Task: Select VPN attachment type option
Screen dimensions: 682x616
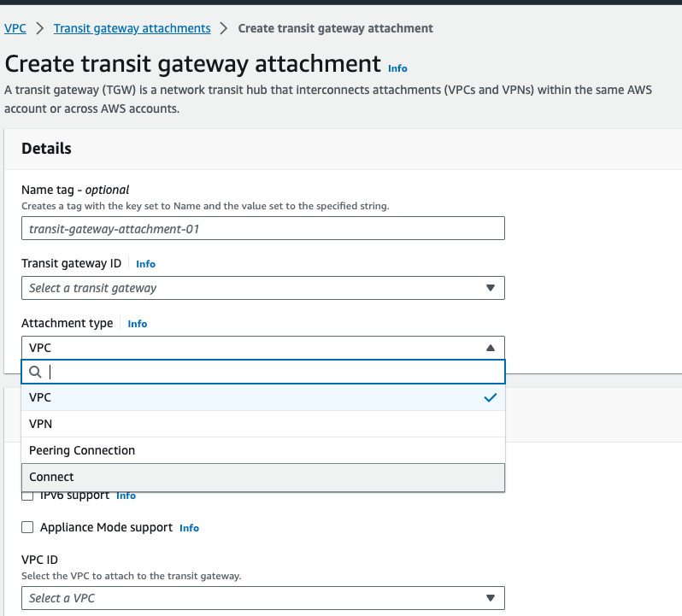Action: [41, 424]
